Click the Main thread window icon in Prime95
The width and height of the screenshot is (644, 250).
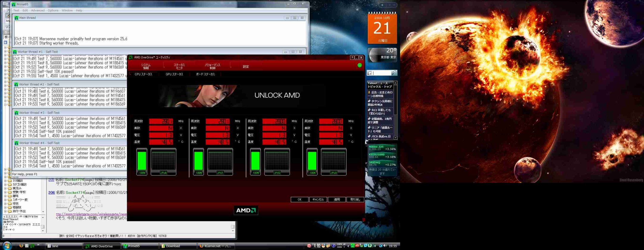click(x=16, y=18)
